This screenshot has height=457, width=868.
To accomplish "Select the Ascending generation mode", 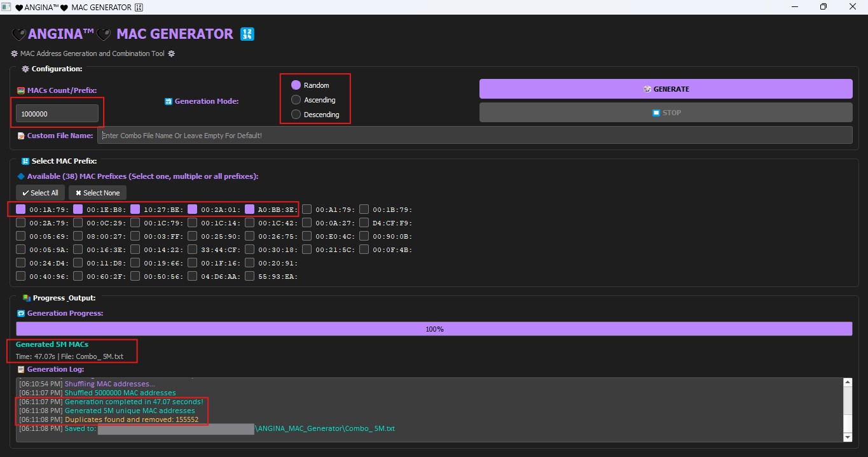I will pos(296,100).
